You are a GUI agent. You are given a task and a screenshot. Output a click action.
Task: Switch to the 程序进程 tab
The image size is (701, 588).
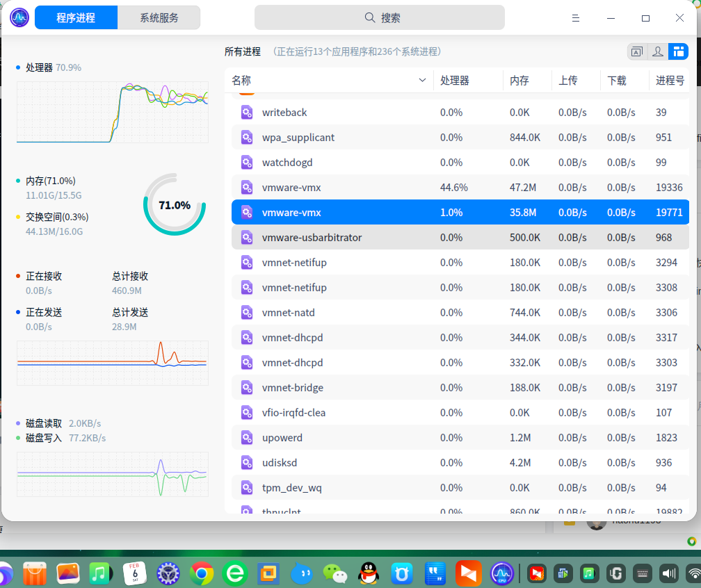tap(76, 18)
